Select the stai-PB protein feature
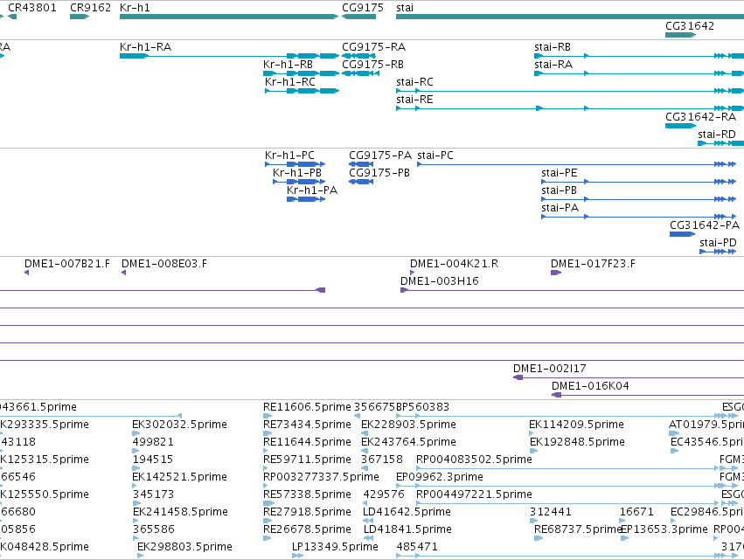Viewport: 744px width, 560px height. 639,199
